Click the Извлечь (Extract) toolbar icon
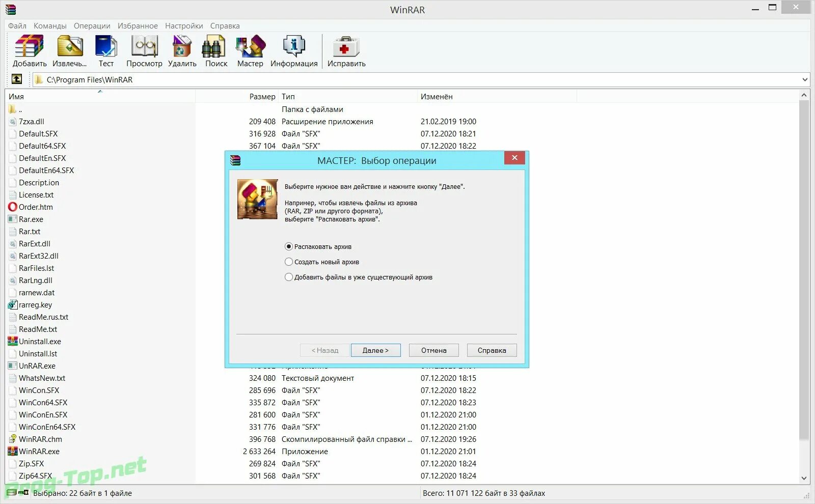815x504 pixels. click(70, 46)
